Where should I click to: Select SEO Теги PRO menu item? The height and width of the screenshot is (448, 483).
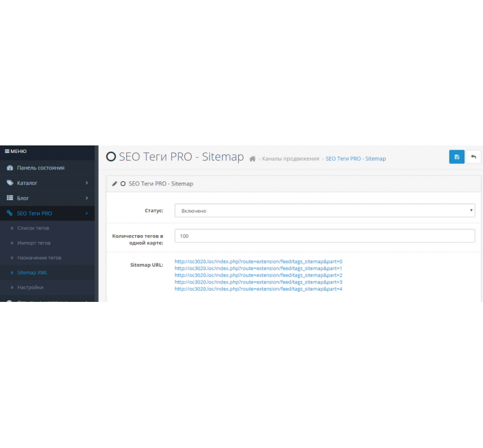pos(47,213)
